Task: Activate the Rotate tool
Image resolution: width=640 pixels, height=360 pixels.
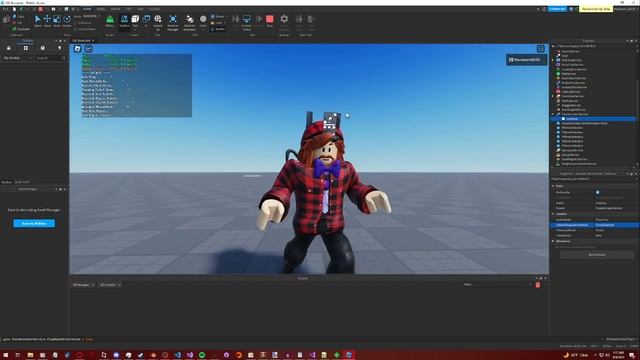Action: point(67,21)
